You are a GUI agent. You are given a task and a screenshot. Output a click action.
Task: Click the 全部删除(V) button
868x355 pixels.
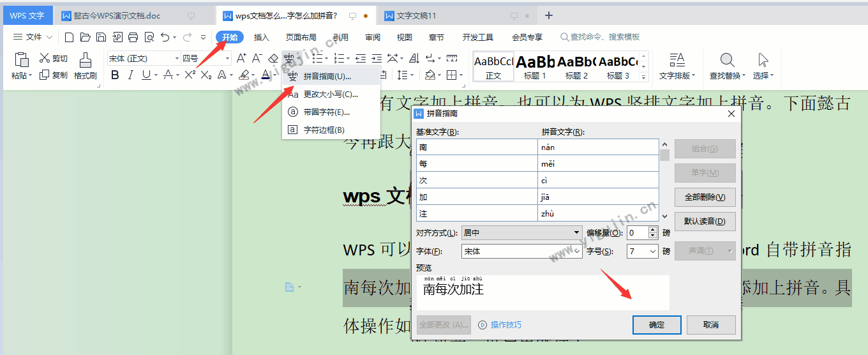[x=705, y=197]
